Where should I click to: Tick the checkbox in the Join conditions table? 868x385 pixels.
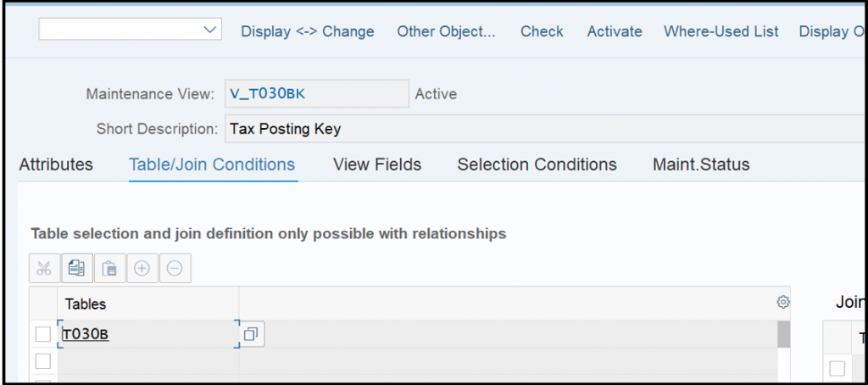pyautogui.click(x=837, y=368)
